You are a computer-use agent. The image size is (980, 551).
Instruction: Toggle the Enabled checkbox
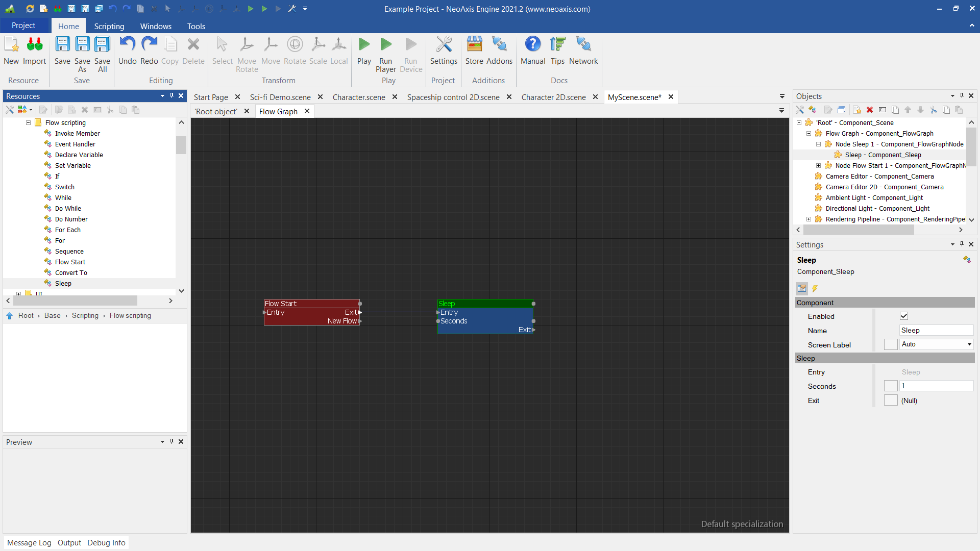pos(904,316)
